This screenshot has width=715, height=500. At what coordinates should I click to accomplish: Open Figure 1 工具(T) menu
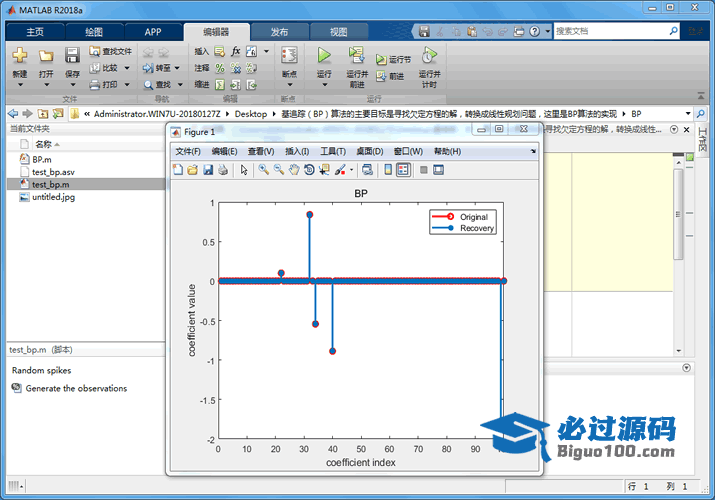tap(333, 151)
